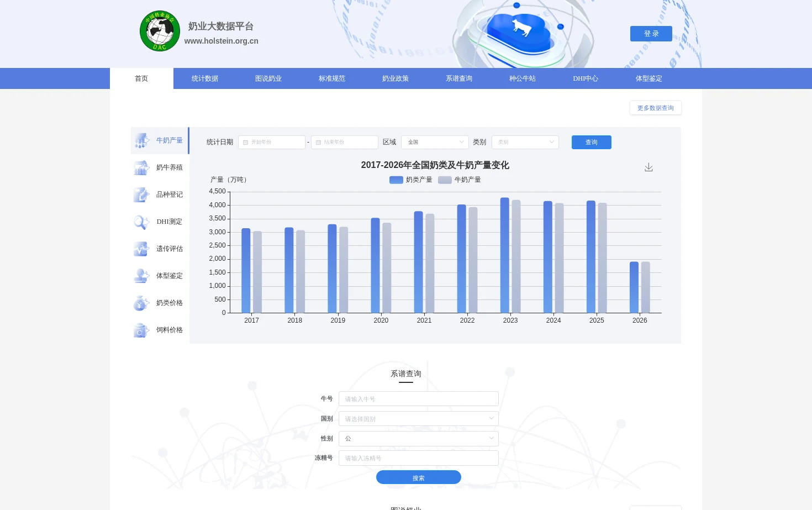Open the 奶业政策 menu
812x510 pixels.
(x=396, y=78)
